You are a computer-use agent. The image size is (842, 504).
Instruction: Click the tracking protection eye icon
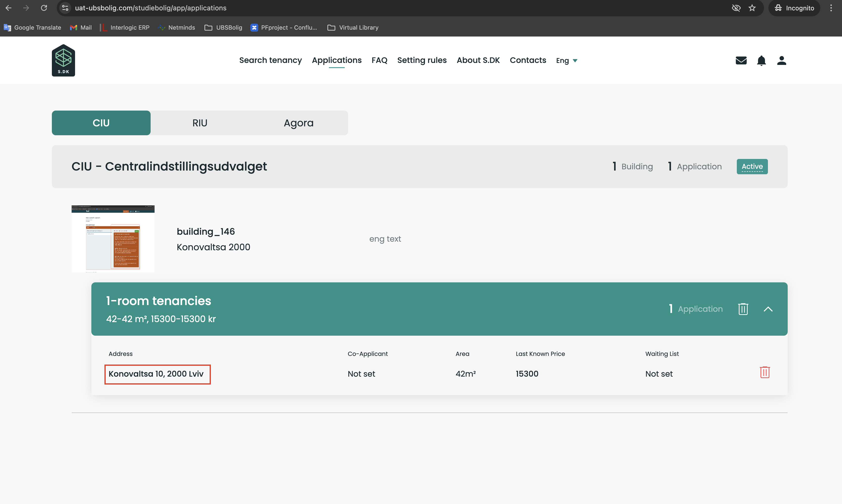click(x=736, y=8)
